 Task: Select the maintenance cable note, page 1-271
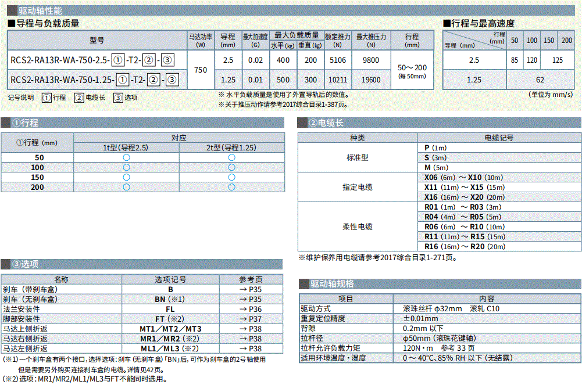[x=378, y=257]
